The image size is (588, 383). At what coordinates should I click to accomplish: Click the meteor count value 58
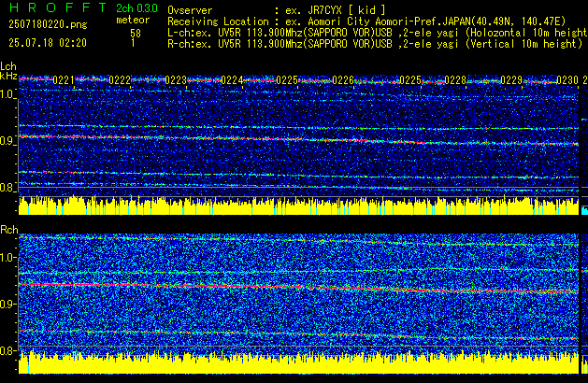[x=136, y=34]
